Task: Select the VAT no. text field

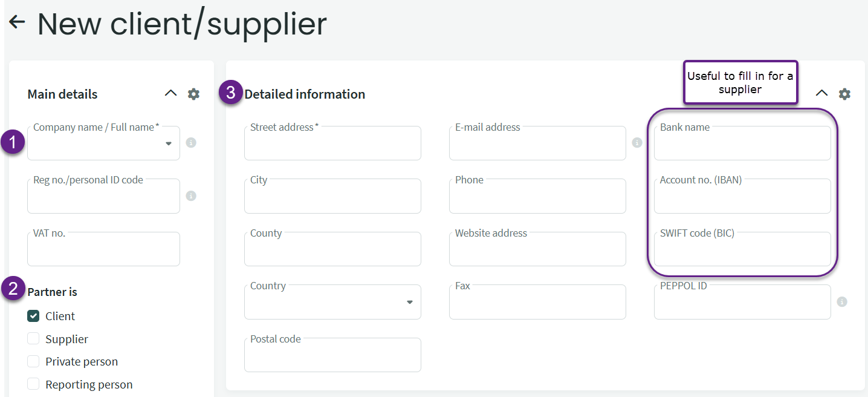Action: tap(103, 251)
